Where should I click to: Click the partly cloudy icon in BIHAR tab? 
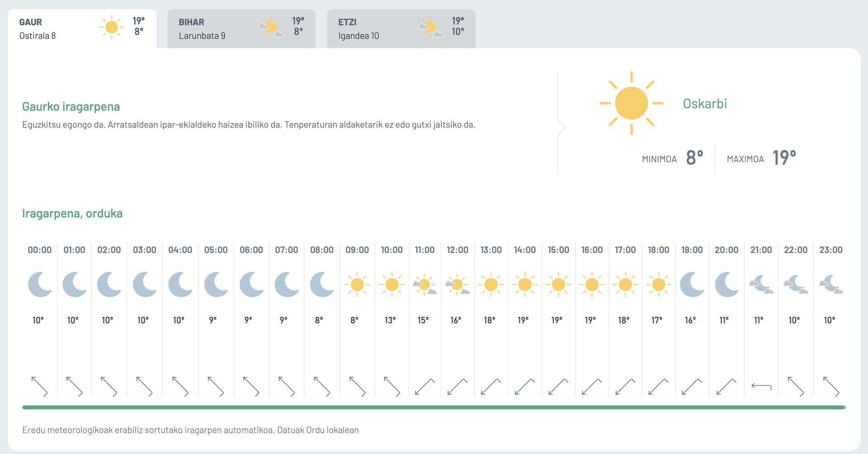[x=271, y=28]
